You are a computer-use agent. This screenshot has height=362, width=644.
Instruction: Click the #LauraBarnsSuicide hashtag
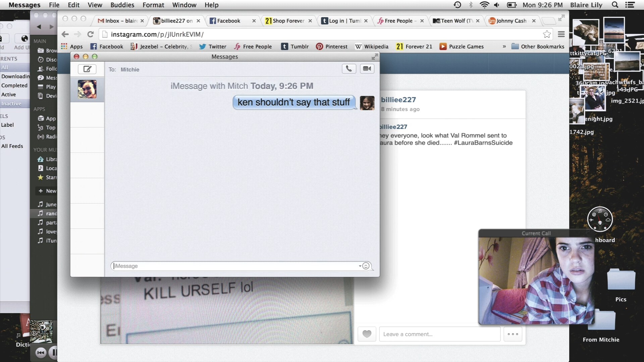[x=483, y=143]
